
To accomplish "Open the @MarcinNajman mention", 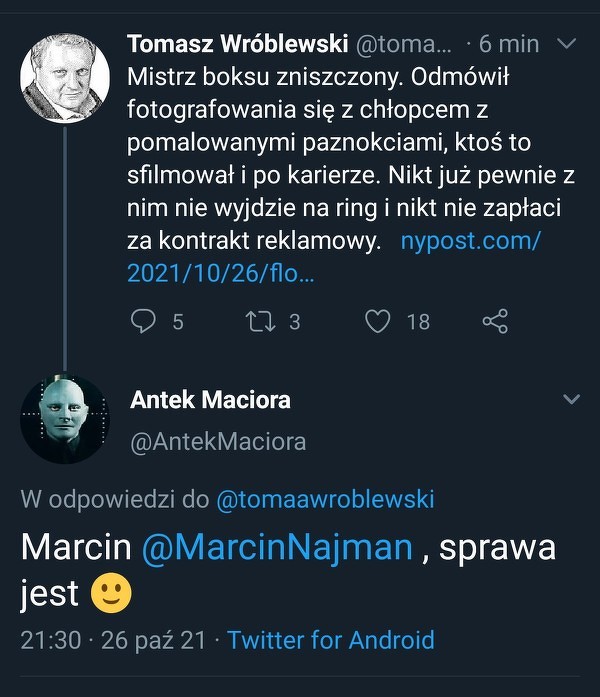I will (x=276, y=547).
